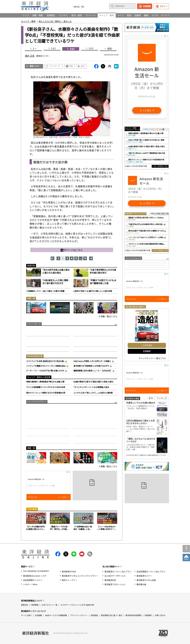The image size is (190, 644).
Task: Jump to 最新 episode in series pager
Action: pyautogui.click(x=108, y=49)
